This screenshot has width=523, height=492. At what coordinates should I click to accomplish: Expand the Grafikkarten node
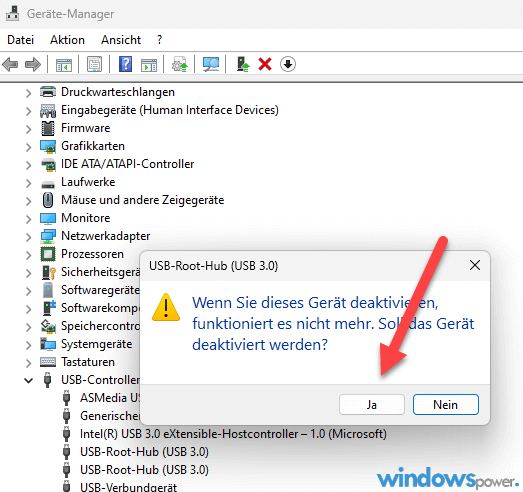[x=28, y=147]
